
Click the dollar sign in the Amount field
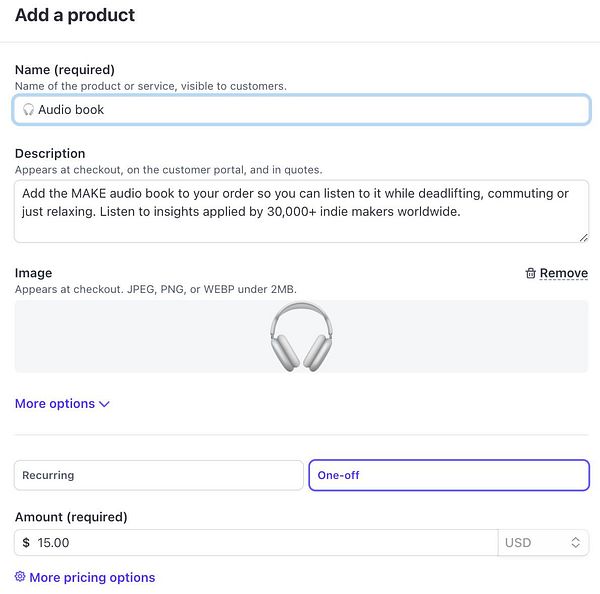[x=26, y=543]
